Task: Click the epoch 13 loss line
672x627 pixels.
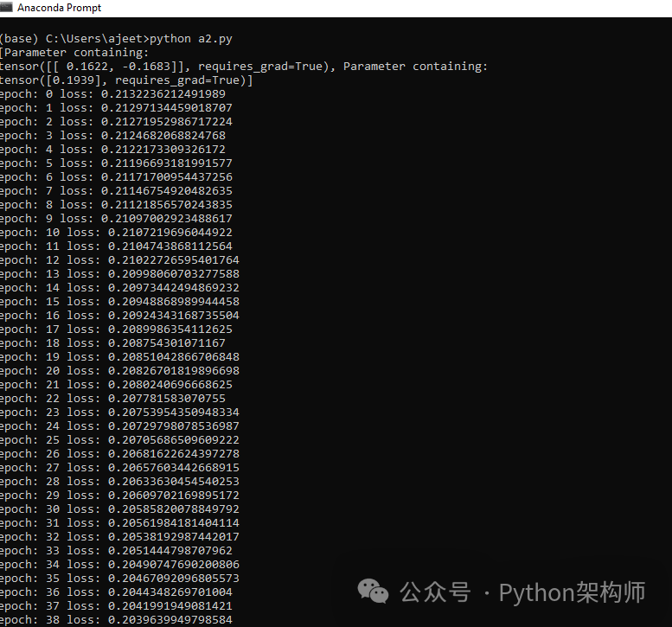Action: (x=119, y=274)
